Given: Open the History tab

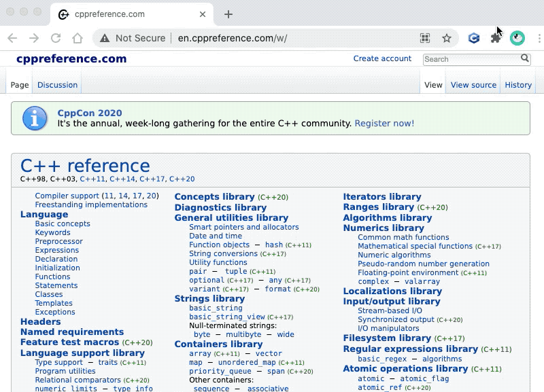Looking at the screenshot, I should coord(518,85).
